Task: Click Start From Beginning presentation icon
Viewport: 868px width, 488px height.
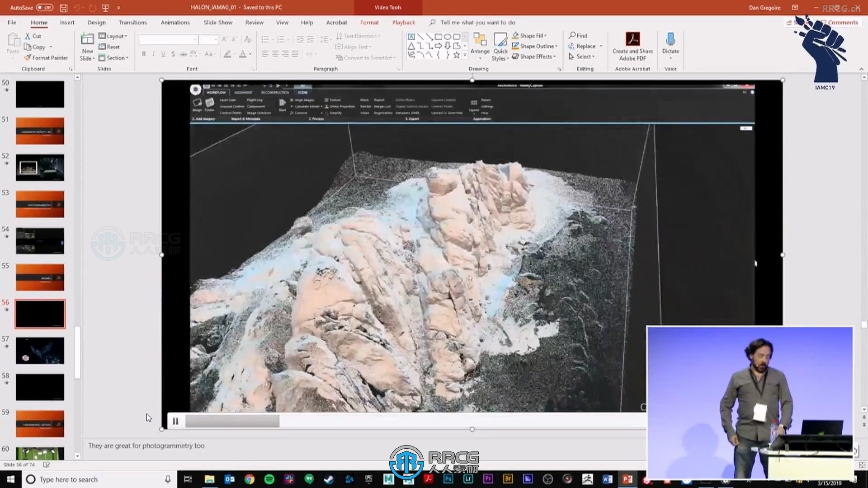Action: (x=106, y=8)
